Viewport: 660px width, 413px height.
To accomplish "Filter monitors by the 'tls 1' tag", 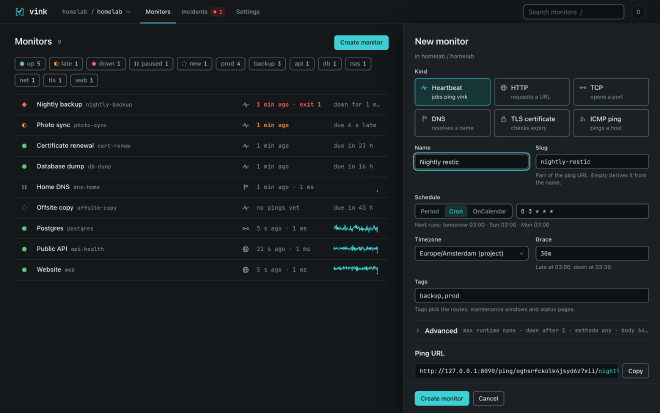I will 55,80.
